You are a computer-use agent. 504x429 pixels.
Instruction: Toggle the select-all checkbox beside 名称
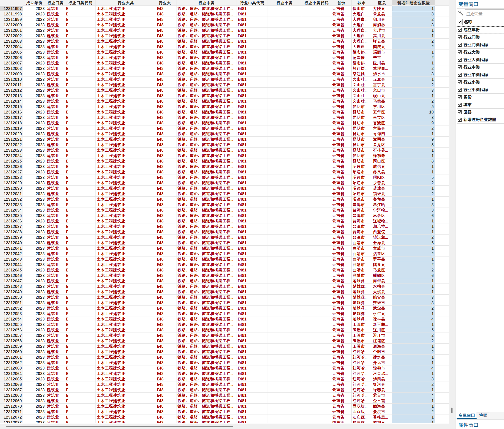[460, 22]
